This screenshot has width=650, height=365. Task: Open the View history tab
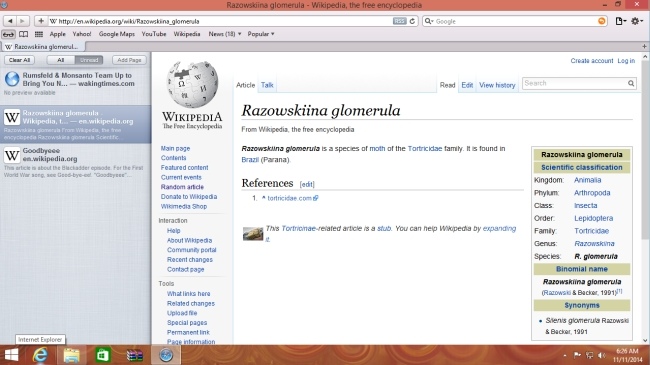tap(497, 85)
